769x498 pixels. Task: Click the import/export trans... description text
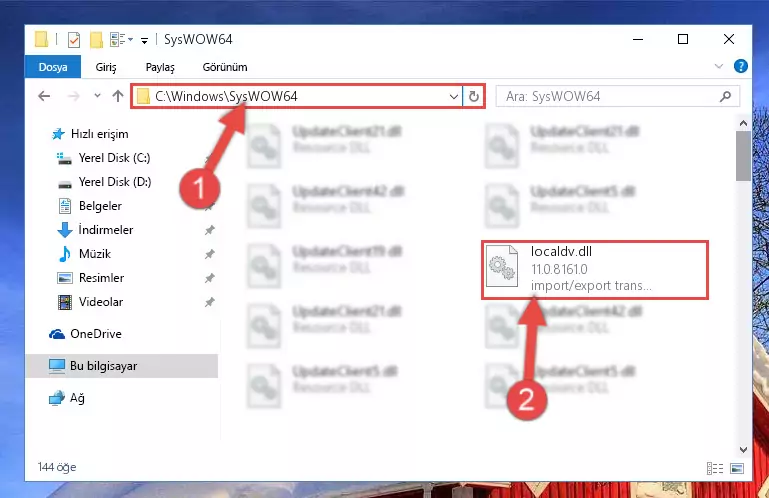click(x=591, y=286)
